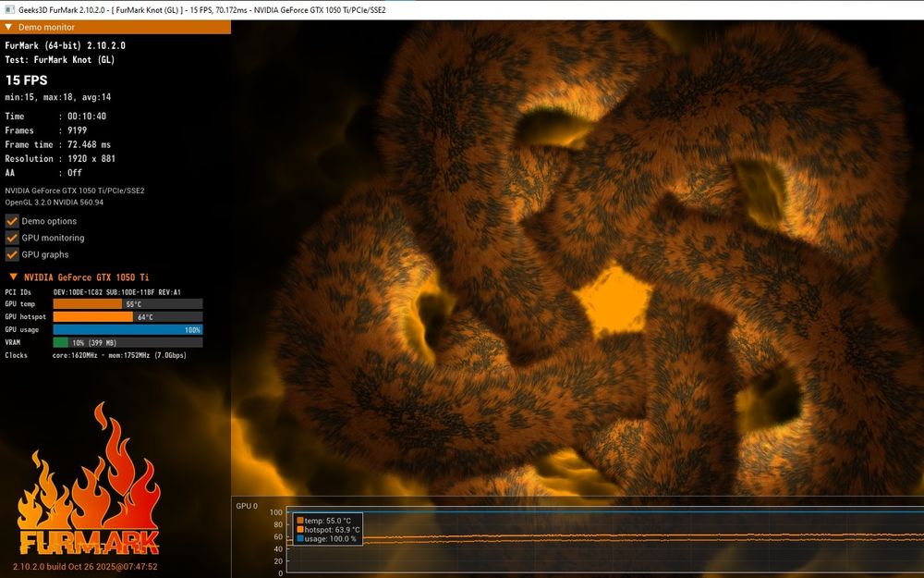Click the GPU 0 graph label
Viewport: 924px width, 578px height.
[247, 506]
